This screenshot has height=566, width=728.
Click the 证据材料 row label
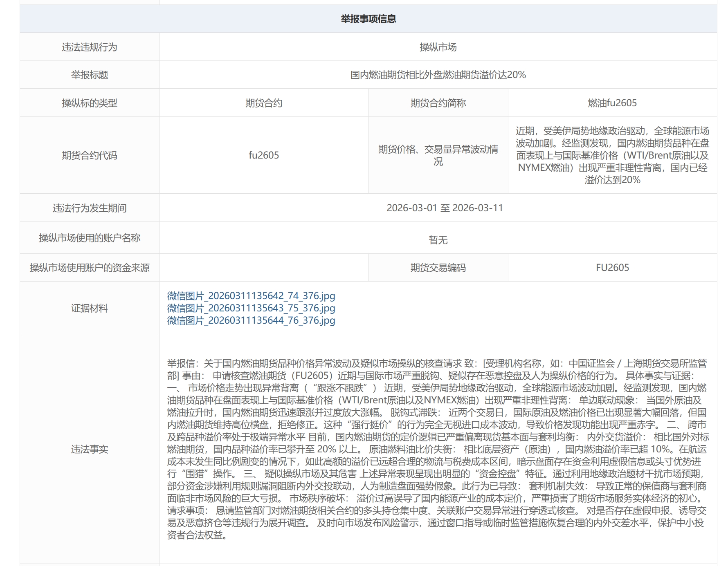click(90, 308)
